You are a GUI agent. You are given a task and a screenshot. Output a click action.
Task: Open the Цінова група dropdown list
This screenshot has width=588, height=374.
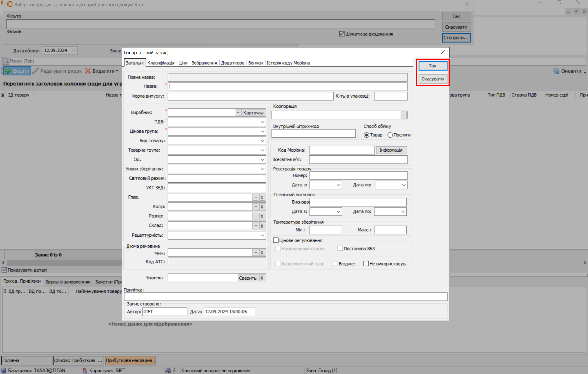[x=262, y=131]
